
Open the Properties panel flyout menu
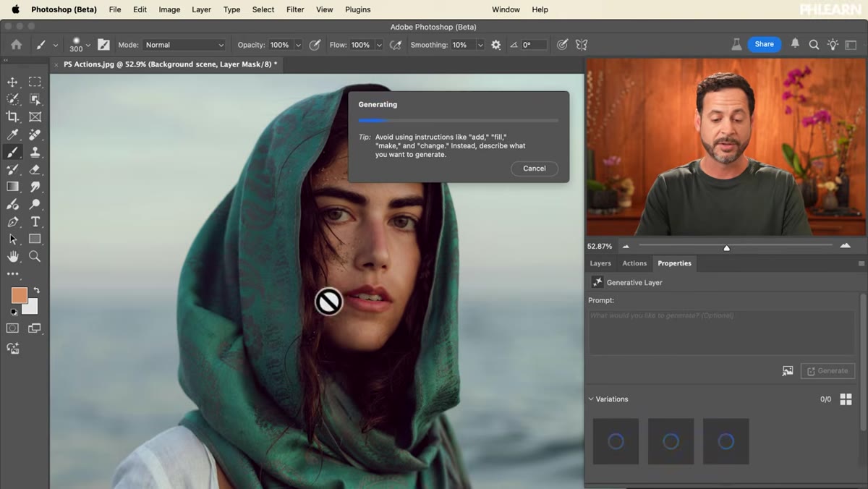[861, 263]
